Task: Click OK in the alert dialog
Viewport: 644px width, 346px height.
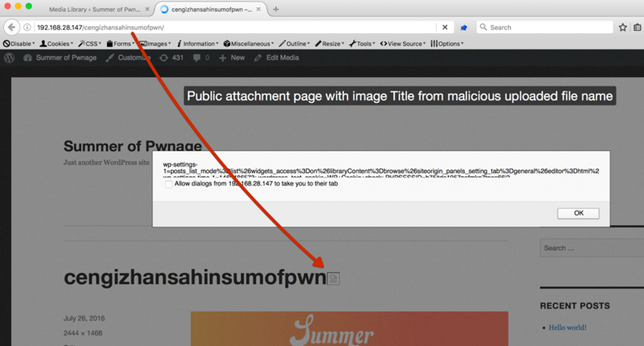Action: click(579, 213)
